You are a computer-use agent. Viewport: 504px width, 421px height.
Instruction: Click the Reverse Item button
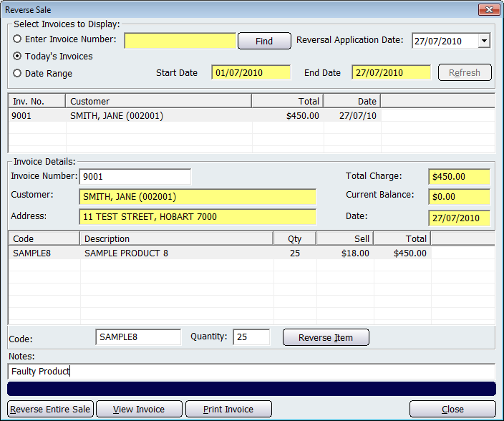pos(326,337)
